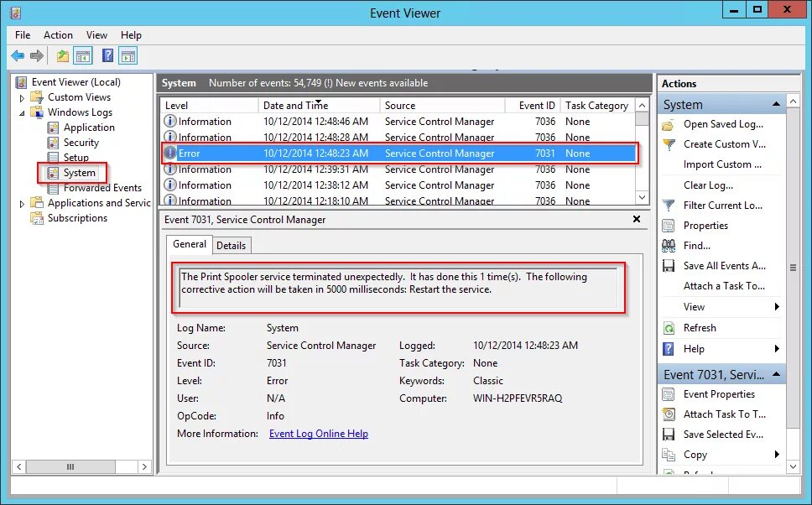Click Actions pane scrollbar down arrow
This screenshot has height=505, width=812.
(794, 466)
